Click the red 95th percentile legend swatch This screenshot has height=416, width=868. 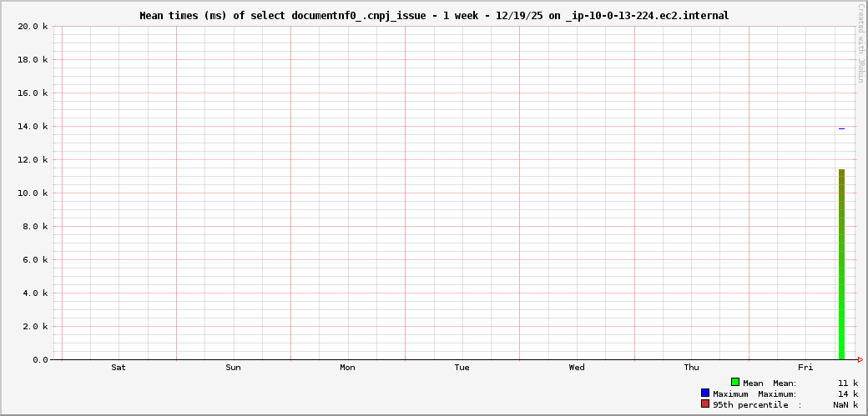[x=705, y=403]
